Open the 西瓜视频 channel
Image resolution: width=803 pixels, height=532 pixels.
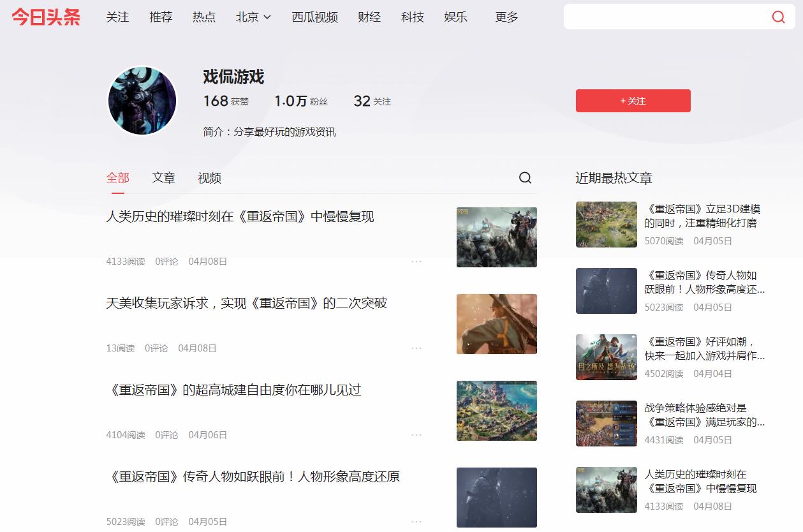[x=314, y=17]
